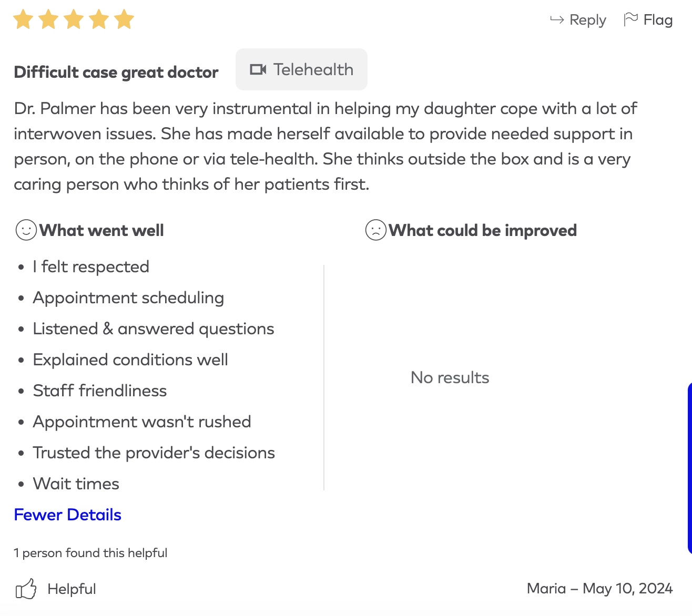Collapse review with Fewer Details
692x616 pixels.
(x=68, y=515)
